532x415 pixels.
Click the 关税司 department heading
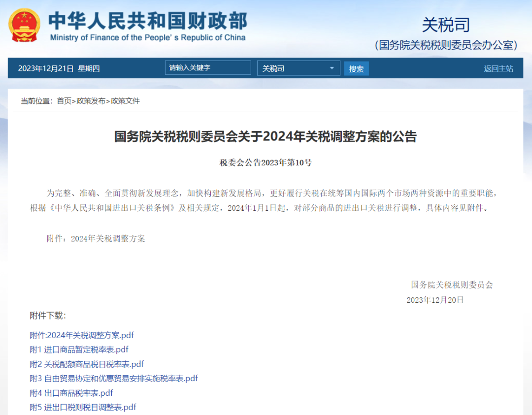pyautogui.click(x=446, y=24)
